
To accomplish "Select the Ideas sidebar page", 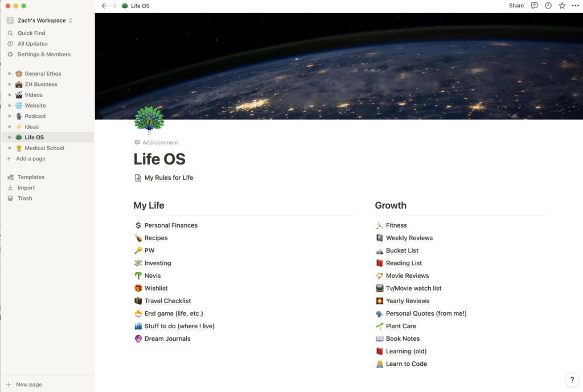I will click(x=48, y=127).
